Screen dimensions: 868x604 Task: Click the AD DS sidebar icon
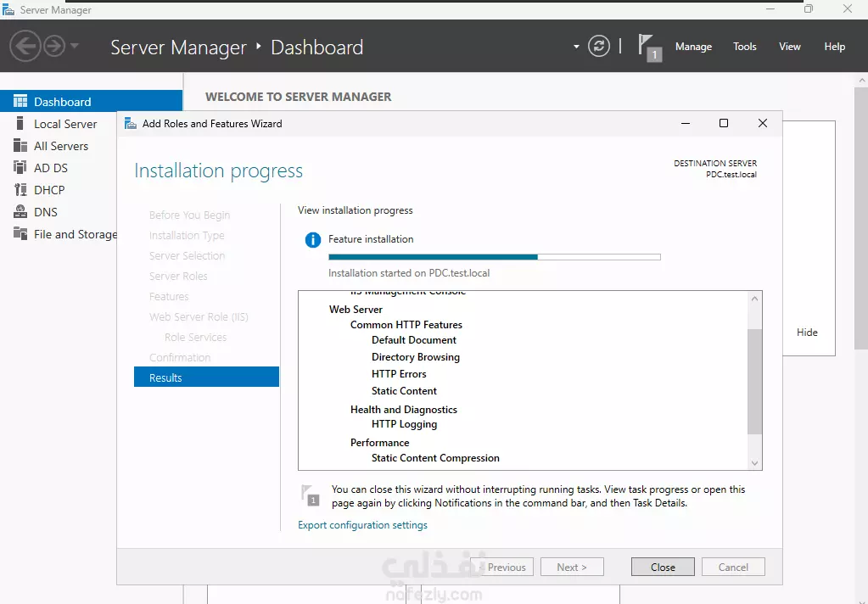pos(20,167)
